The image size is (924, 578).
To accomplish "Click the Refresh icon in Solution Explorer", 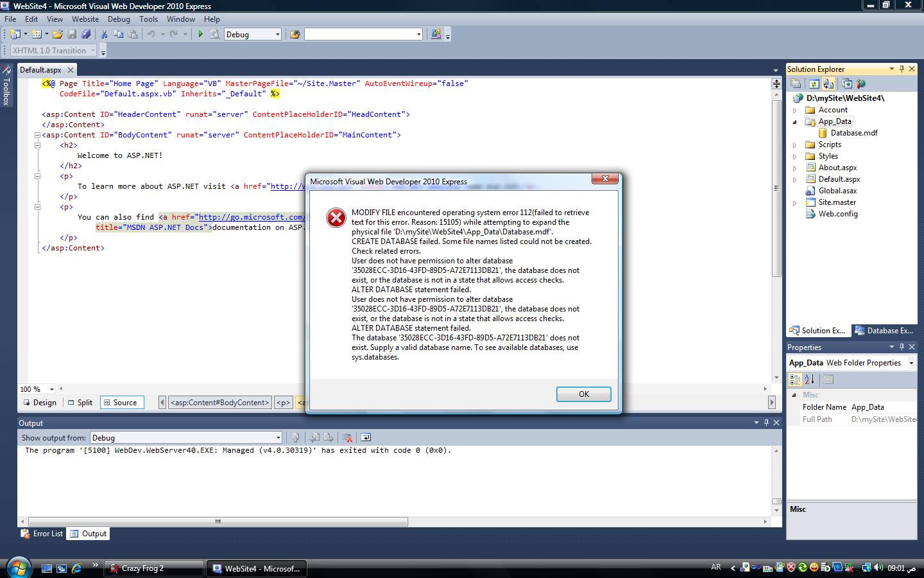I will pyautogui.click(x=814, y=83).
